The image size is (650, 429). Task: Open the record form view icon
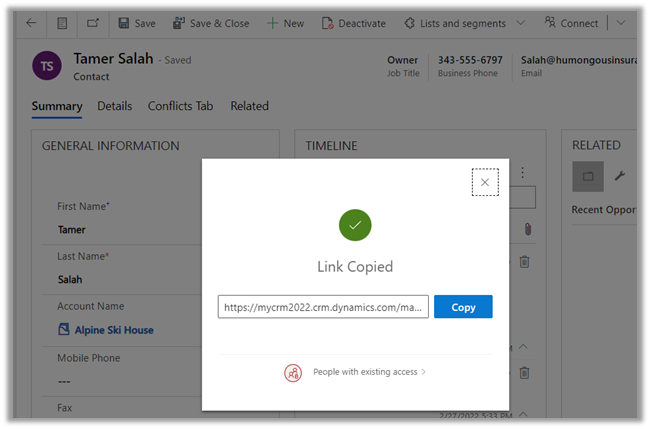tap(62, 23)
